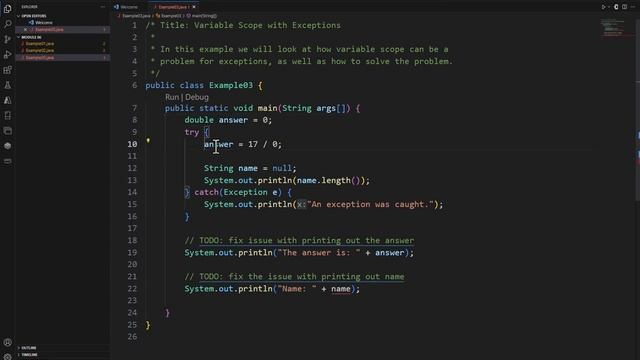Click TODO comment about printing out name
The image size is (640, 360).
coord(294,277)
